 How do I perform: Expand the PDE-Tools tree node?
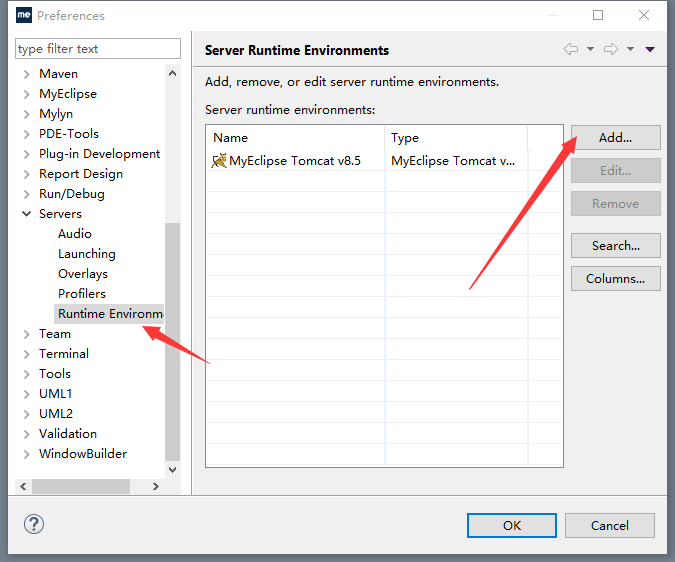tap(26, 134)
